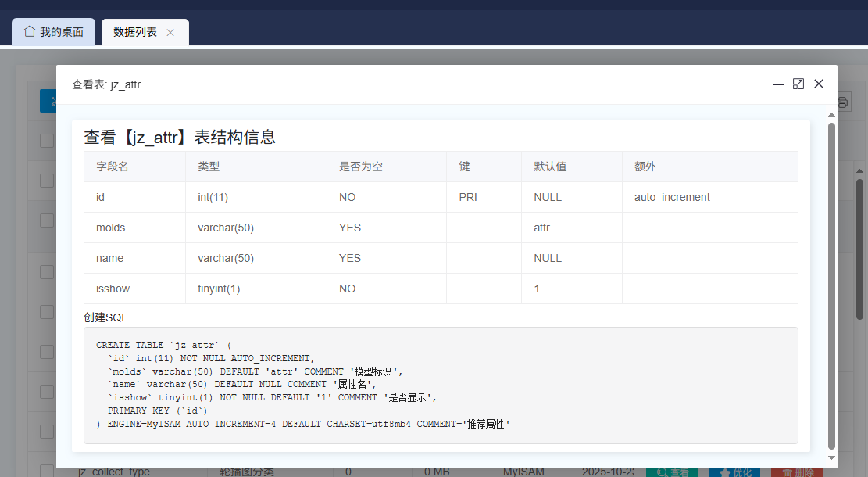Click the dialog's vertical scrollbar thumb

[831, 282]
